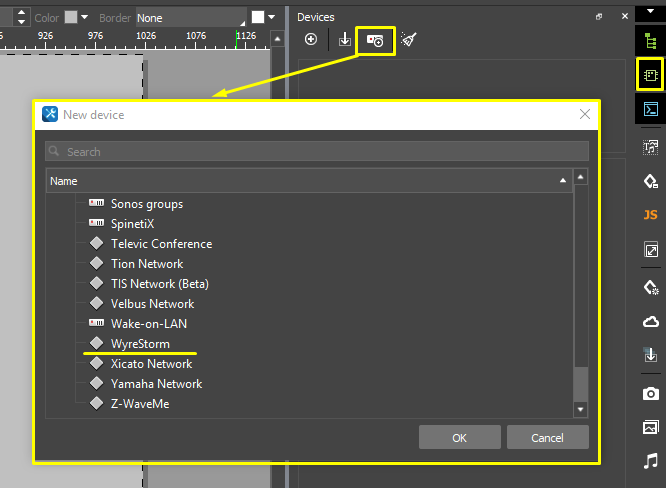Click the broom cleanup icon
The width and height of the screenshot is (666, 488).
coord(408,40)
